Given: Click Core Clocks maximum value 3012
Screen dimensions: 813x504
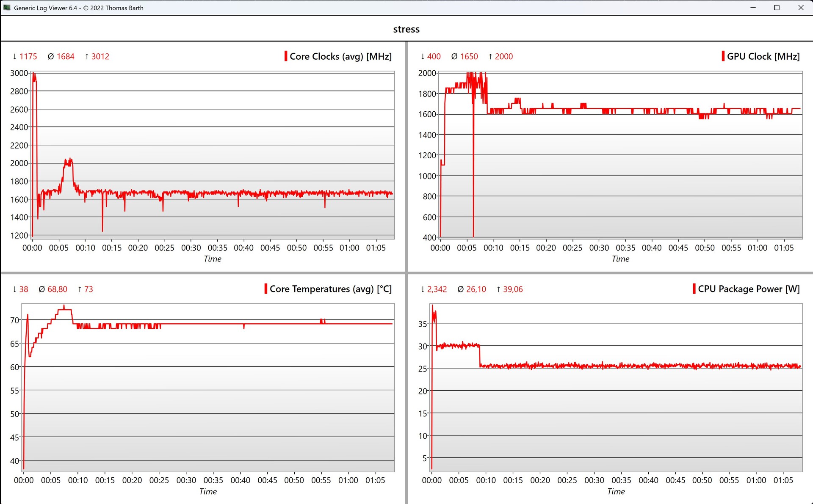Looking at the screenshot, I should (100, 57).
